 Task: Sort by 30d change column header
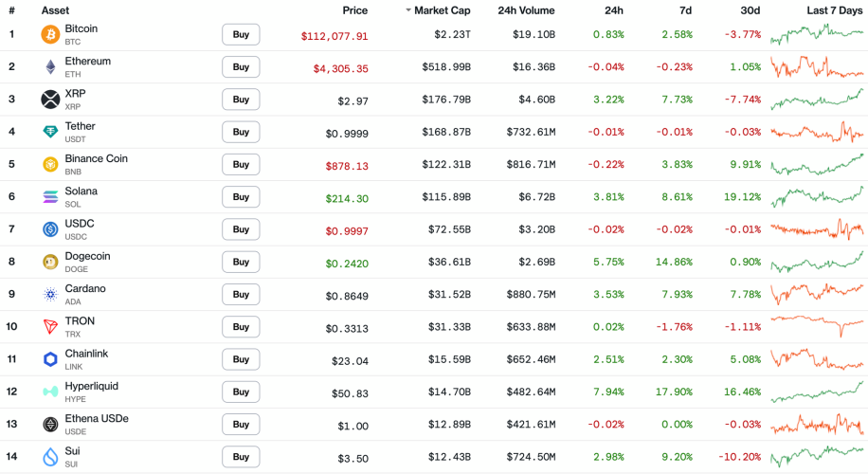click(750, 10)
